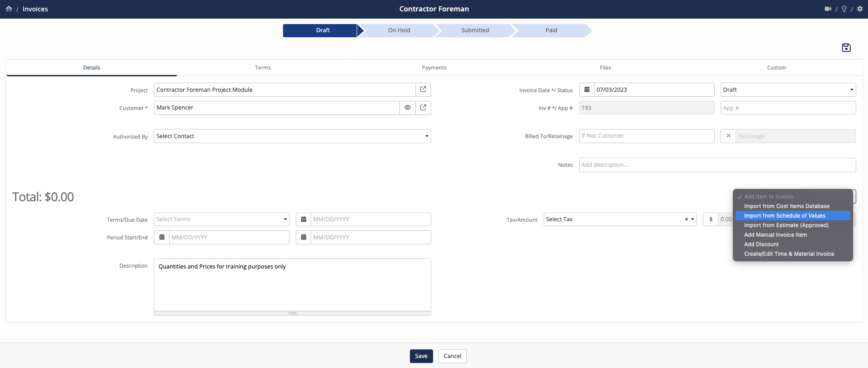Expand the Authorized By Select Contact dropdown
The width and height of the screenshot is (868, 368).
coord(293,136)
